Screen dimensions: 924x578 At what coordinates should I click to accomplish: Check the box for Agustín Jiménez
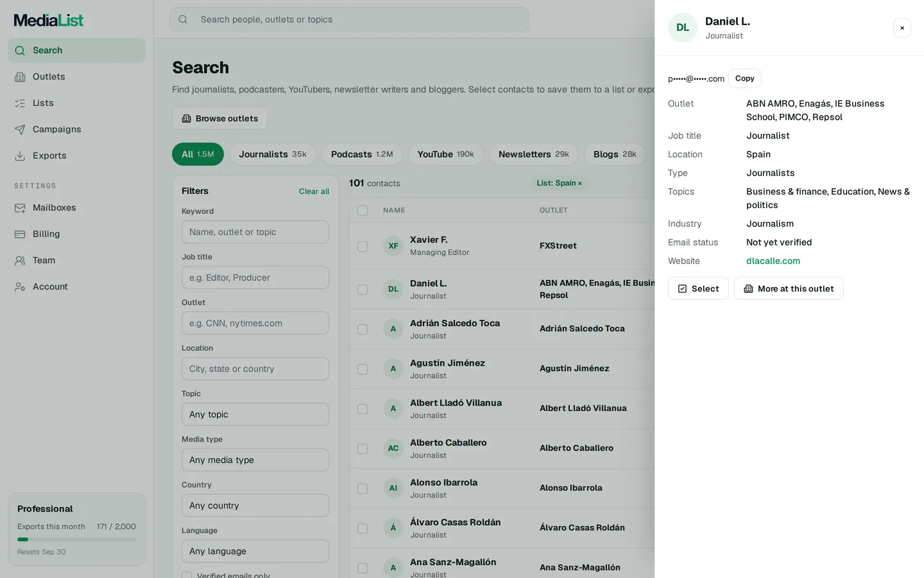point(363,369)
